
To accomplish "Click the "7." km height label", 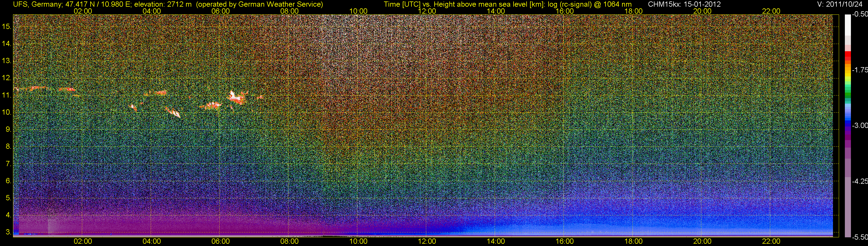I will (9, 164).
